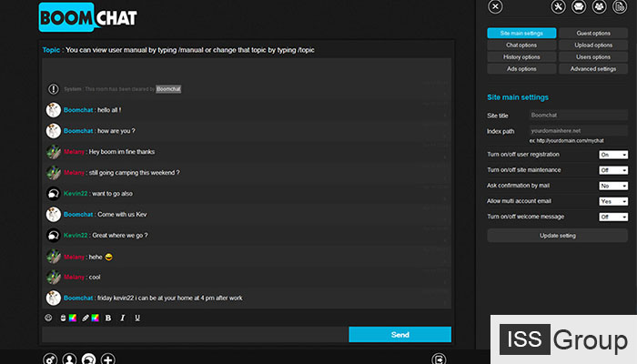Switch to the 'Advanced settings' tab

[x=593, y=69]
